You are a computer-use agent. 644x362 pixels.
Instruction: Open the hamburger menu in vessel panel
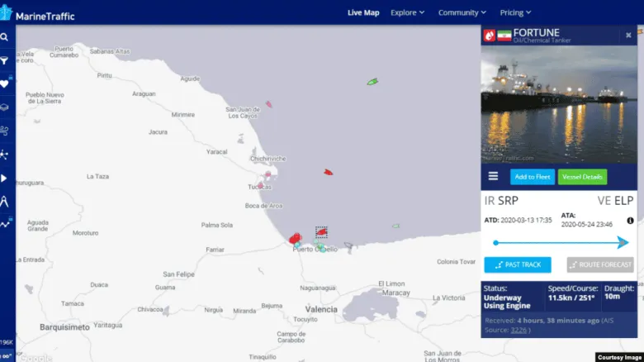(493, 176)
